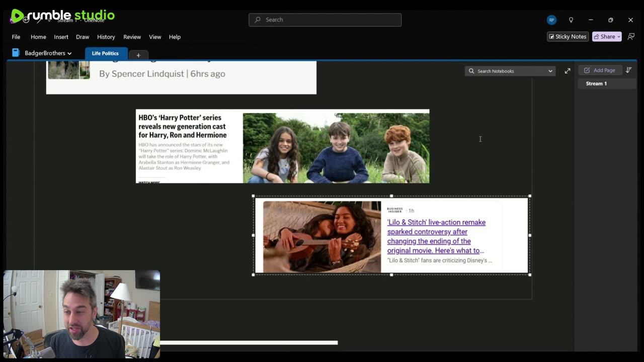
Task: Open the History ribbon tab
Action: tap(106, 37)
